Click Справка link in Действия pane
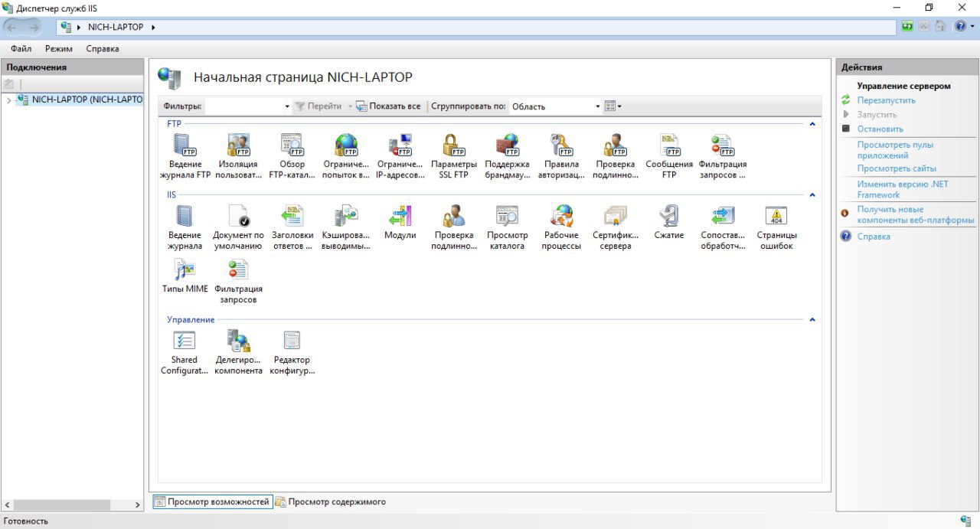980x529 pixels. coord(874,237)
